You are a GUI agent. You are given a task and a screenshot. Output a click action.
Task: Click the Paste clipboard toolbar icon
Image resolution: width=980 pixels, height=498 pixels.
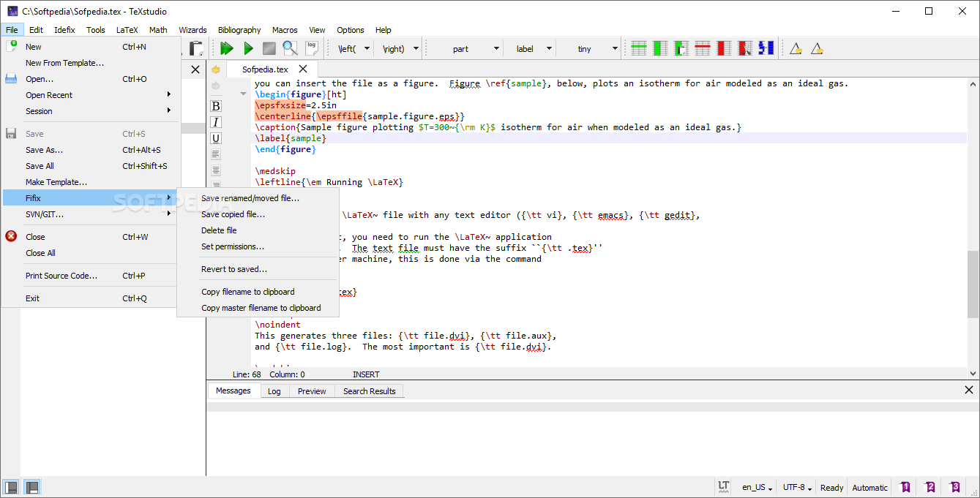coord(196,48)
